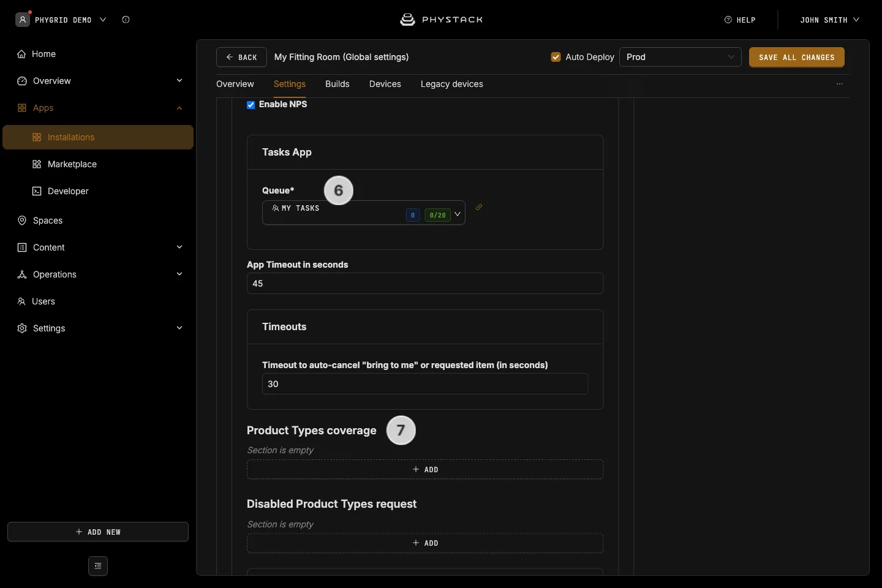Open the PhyGrid Demo tenant switcher chevron
Image resolution: width=882 pixels, height=588 pixels.
[x=103, y=20]
